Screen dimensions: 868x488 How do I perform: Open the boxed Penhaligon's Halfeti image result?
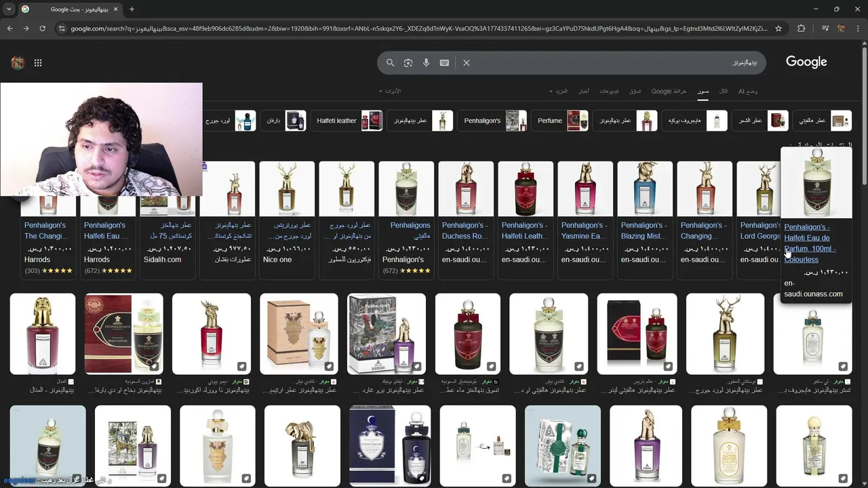tap(123, 333)
